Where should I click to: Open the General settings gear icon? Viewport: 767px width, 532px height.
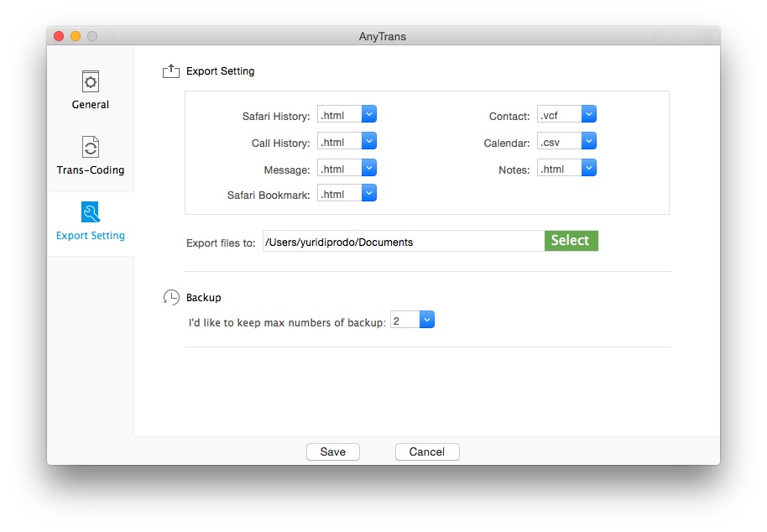91,81
